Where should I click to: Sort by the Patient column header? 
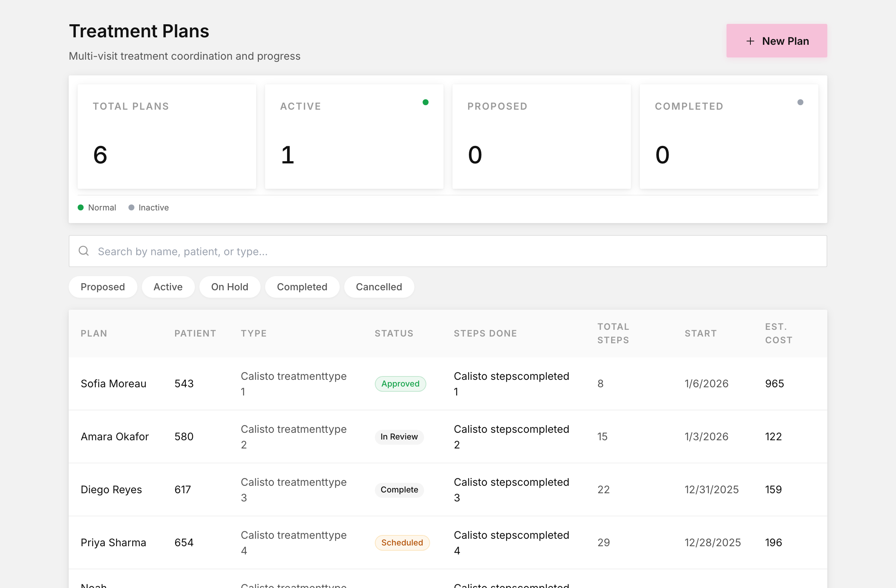click(195, 333)
